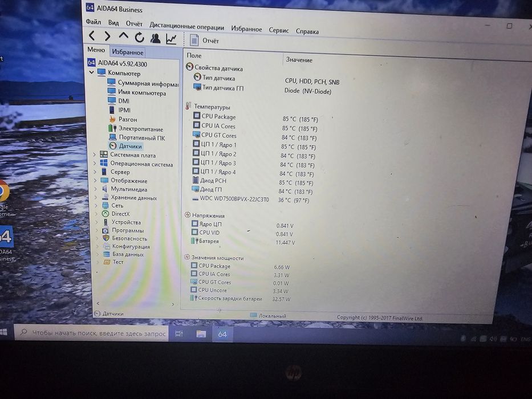Open the Вид menu
The image size is (532, 399).
tap(113, 23)
